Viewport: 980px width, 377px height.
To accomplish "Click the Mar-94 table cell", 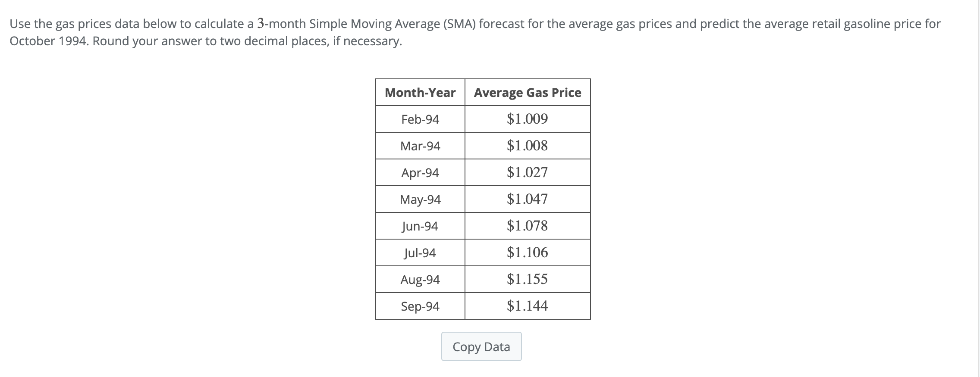I will [420, 146].
